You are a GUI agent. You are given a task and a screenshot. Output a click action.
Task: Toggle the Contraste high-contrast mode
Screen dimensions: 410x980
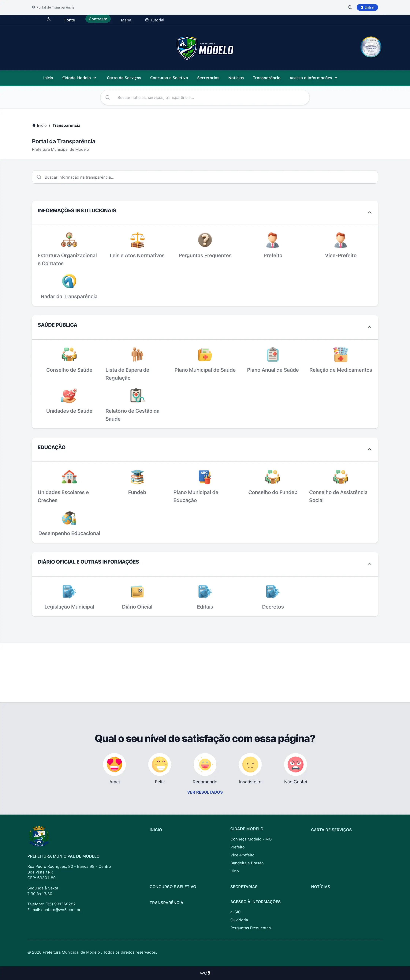[98, 19]
